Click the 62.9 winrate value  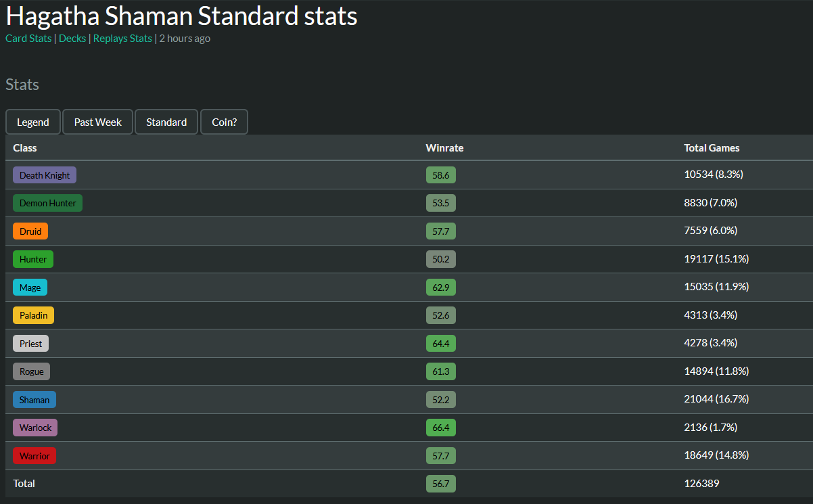pyautogui.click(x=441, y=288)
